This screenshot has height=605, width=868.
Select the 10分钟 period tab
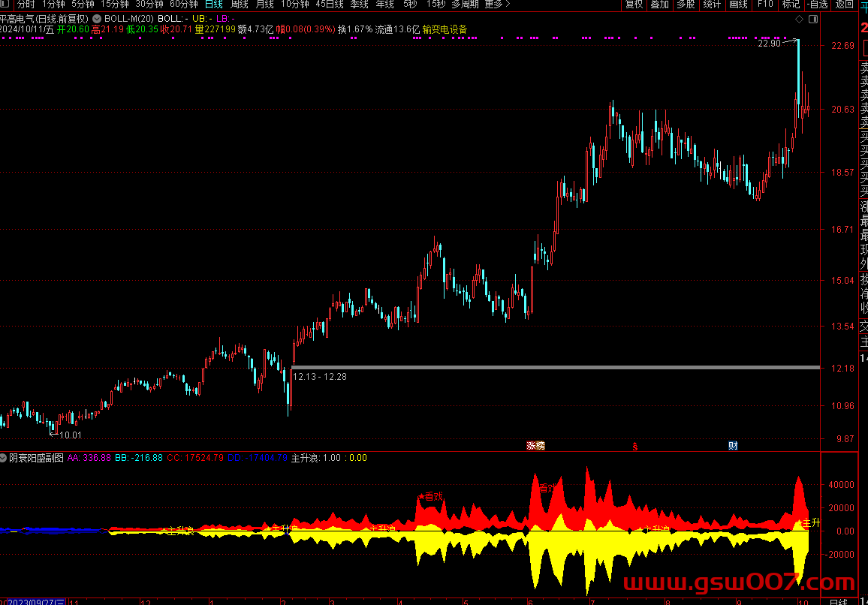point(294,5)
